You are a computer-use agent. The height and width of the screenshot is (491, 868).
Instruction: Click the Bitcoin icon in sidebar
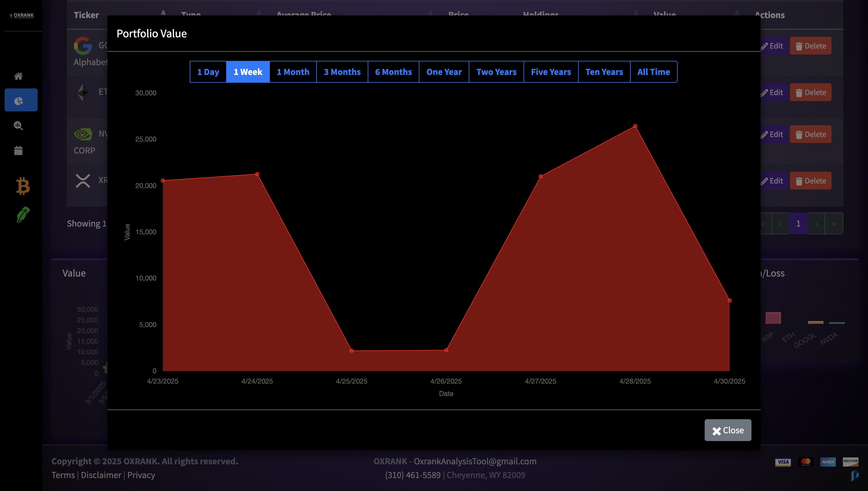point(23,186)
